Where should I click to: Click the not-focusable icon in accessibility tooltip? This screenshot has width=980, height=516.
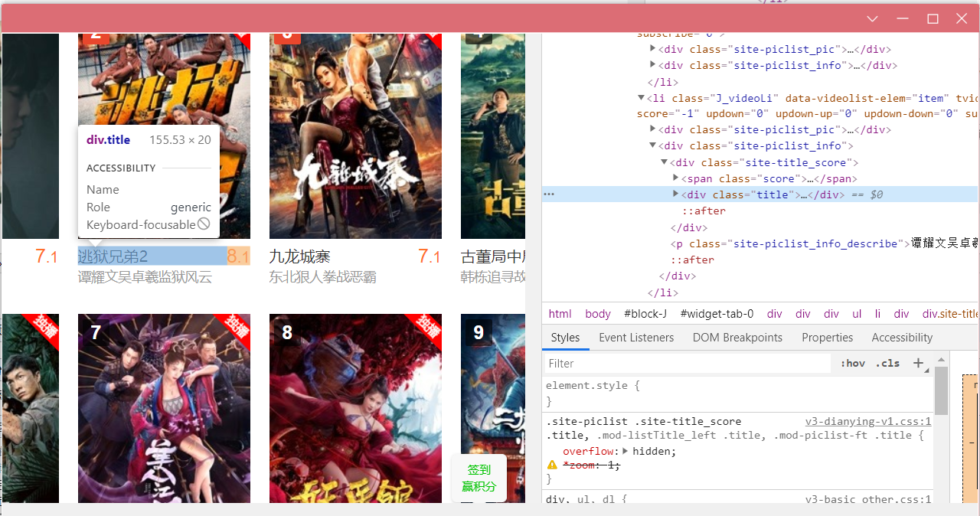204,224
